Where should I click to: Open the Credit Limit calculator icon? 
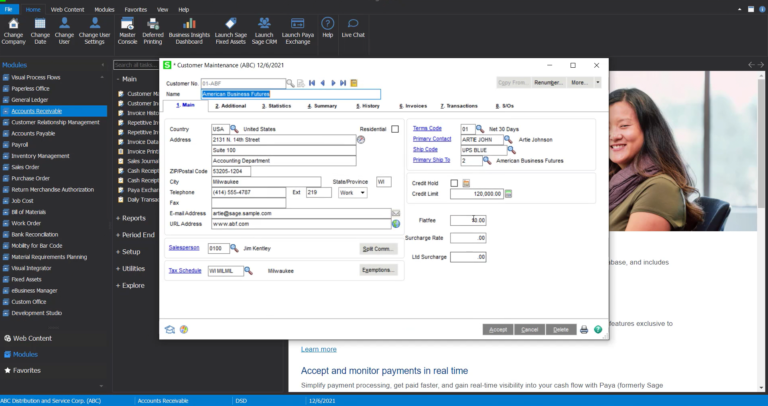tap(508, 194)
